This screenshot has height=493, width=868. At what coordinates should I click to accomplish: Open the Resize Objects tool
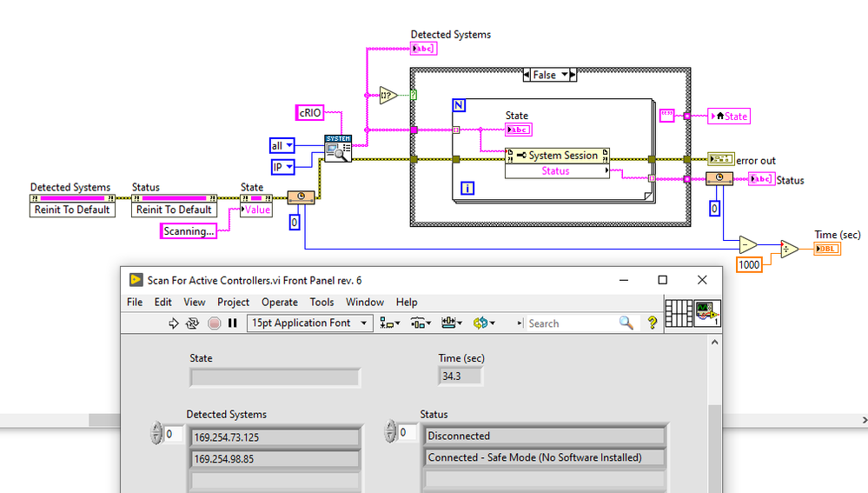452,323
